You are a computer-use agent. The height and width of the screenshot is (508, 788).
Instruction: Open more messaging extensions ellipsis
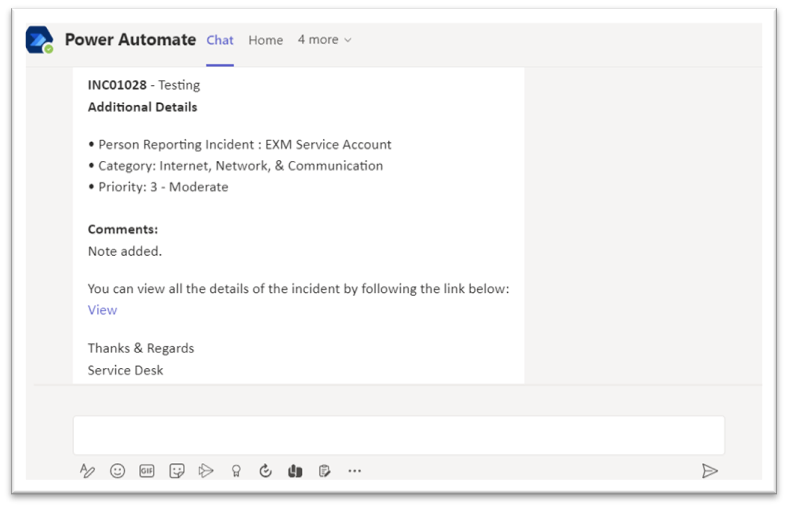[354, 471]
